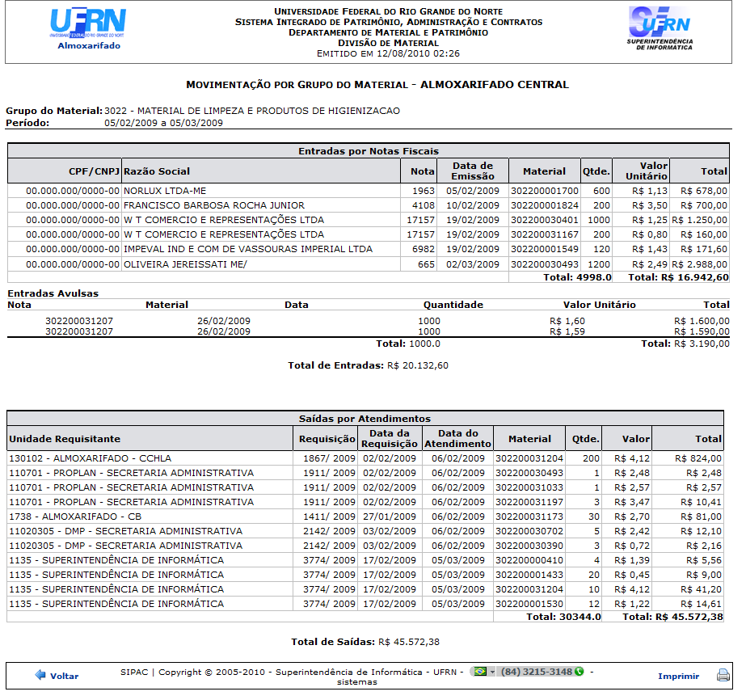Click material code 302200031173

pos(529,517)
